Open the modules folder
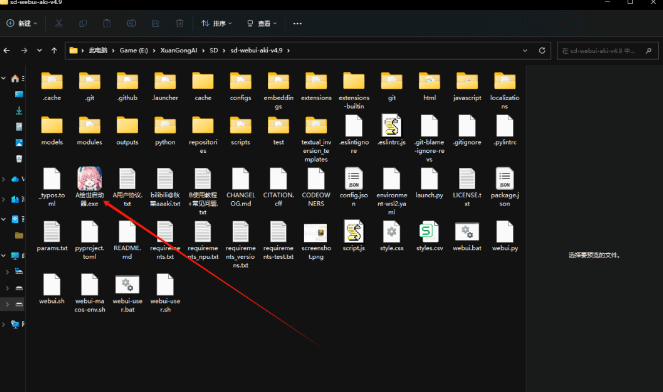663x392 pixels. coord(90,126)
